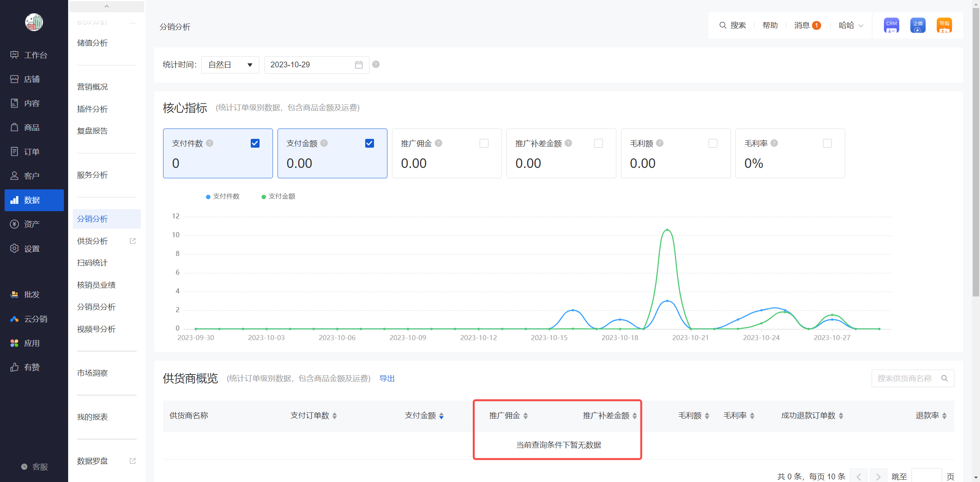Check the 毛利额 metric checkbox
The height and width of the screenshot is (482, 980).
click(713, 143)
